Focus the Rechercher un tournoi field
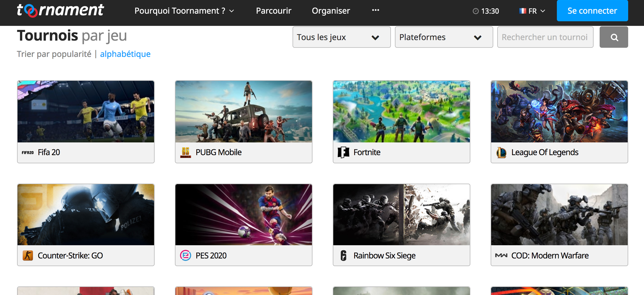644x295 pixels. click(545, 37)
